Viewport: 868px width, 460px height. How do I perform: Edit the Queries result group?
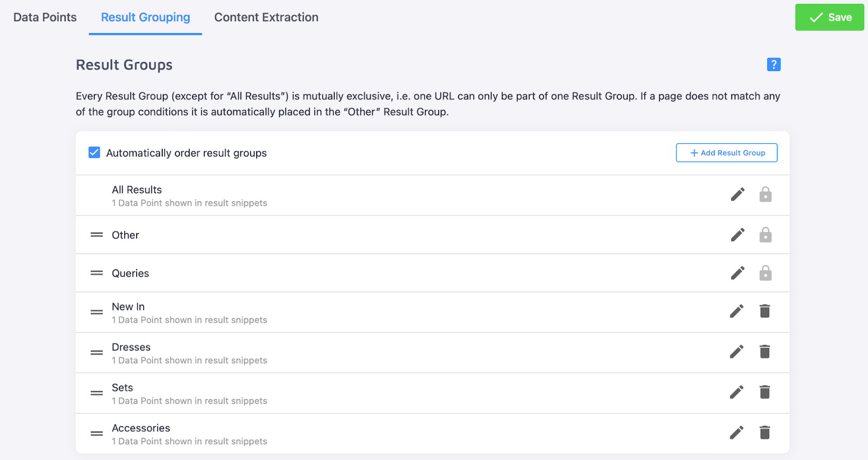(x=737, y=273)
